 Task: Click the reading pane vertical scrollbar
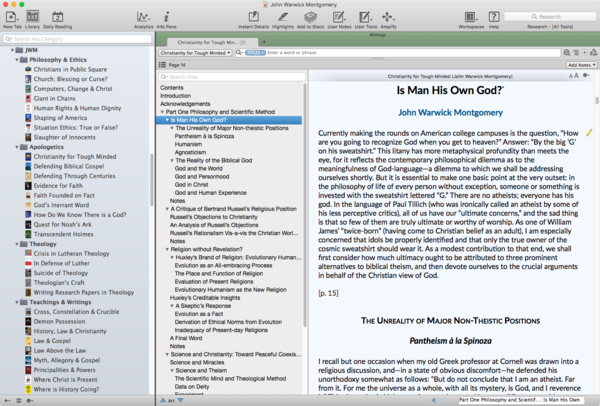point(597,100)
